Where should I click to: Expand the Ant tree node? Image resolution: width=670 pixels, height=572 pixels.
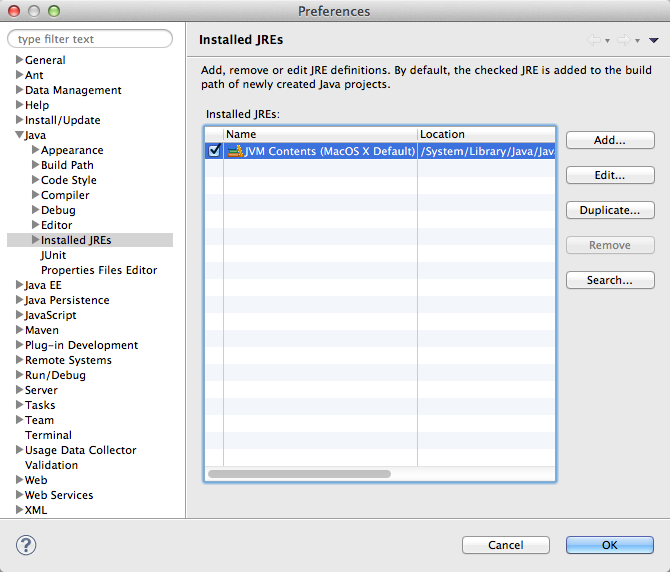click(19, 74)
